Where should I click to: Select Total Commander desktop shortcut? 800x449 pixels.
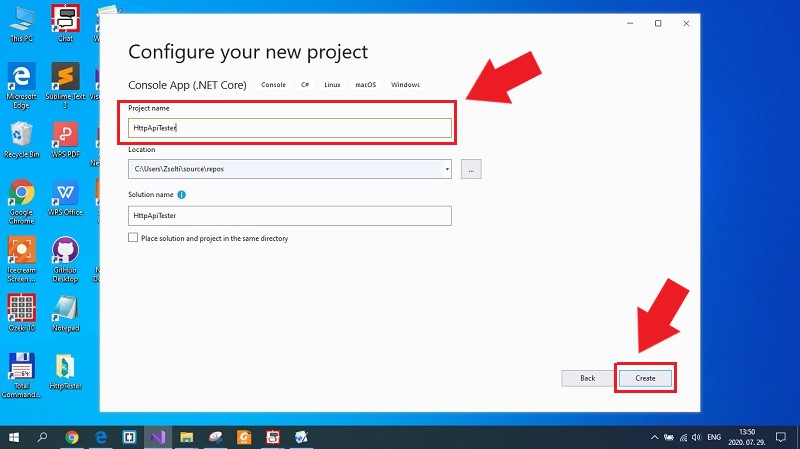pos(21,375)
